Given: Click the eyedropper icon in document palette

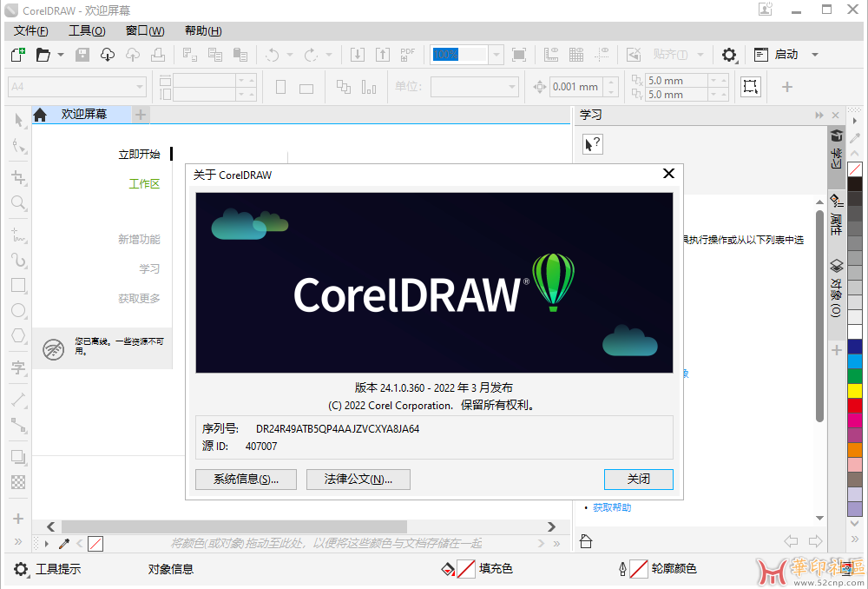Looking at the screenshot, I should pyautogui.click(x=64, y=544).
